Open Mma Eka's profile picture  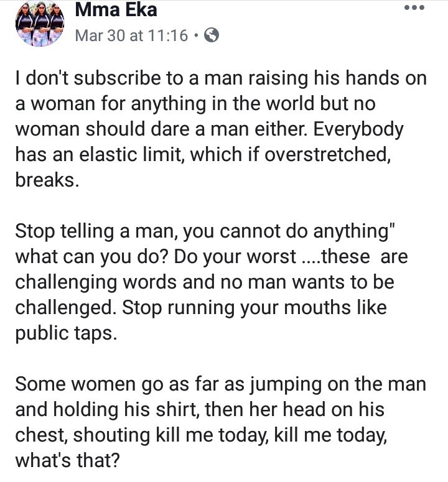coord(40,25)
